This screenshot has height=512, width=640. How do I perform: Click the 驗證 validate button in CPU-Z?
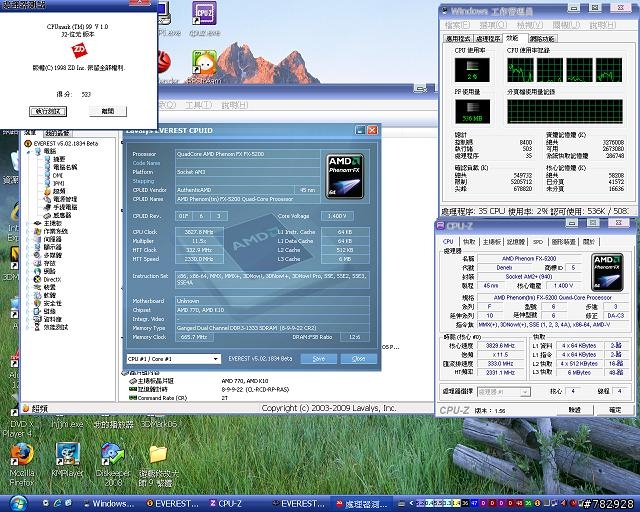[x=575, y=410]
